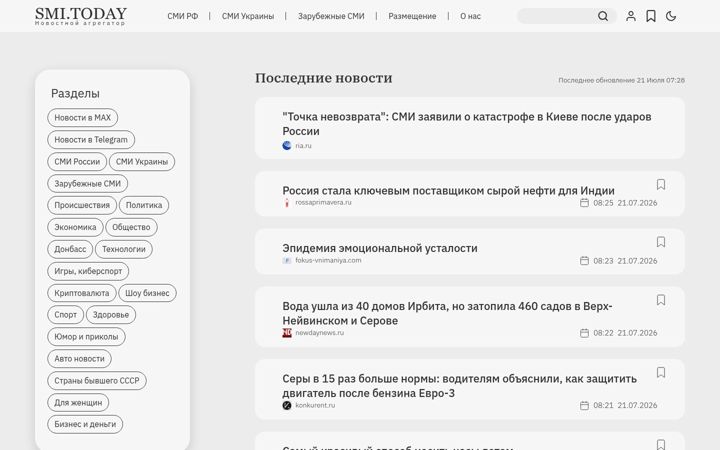Click Последнее обновление 21 Июля timestamp text
720x450 pixels.
pyautogui.click(x=621, y=80)
